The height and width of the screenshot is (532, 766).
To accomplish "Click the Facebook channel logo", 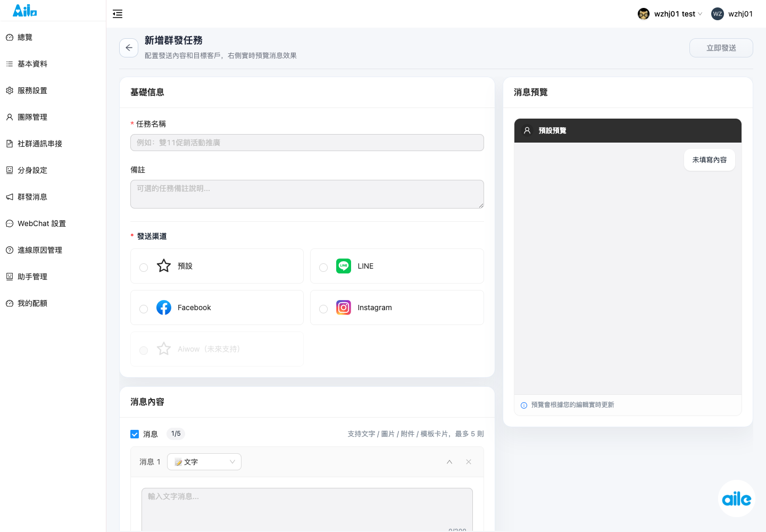I will pyautogui.click(x=164, y=307).
